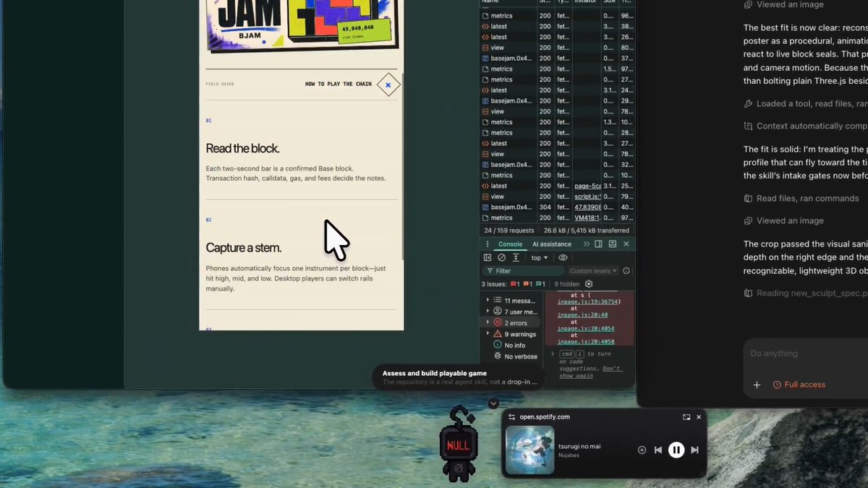The image size is (868, 488).
Task: Click the 9 hidden messages label
Action: click(x=569, y=284)
